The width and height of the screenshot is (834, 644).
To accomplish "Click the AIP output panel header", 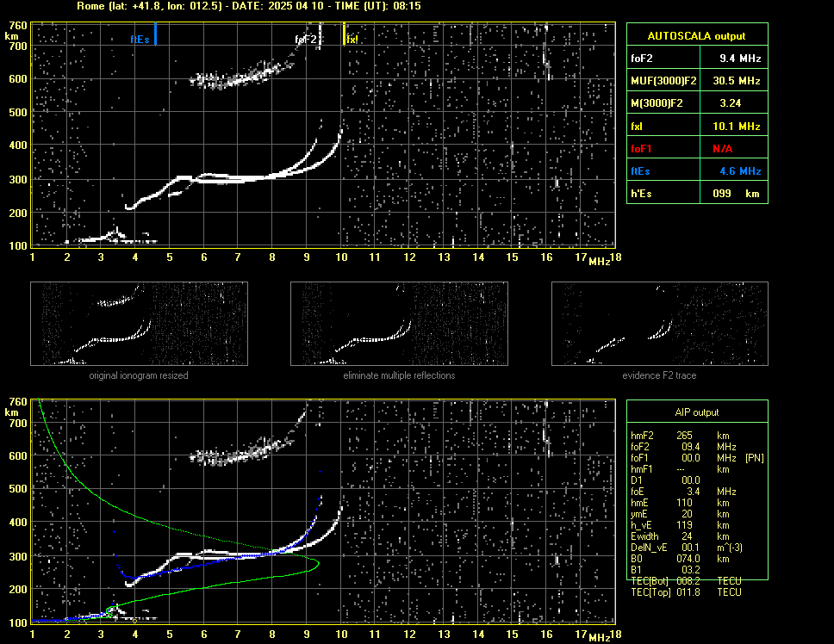I will click(697, 412).
